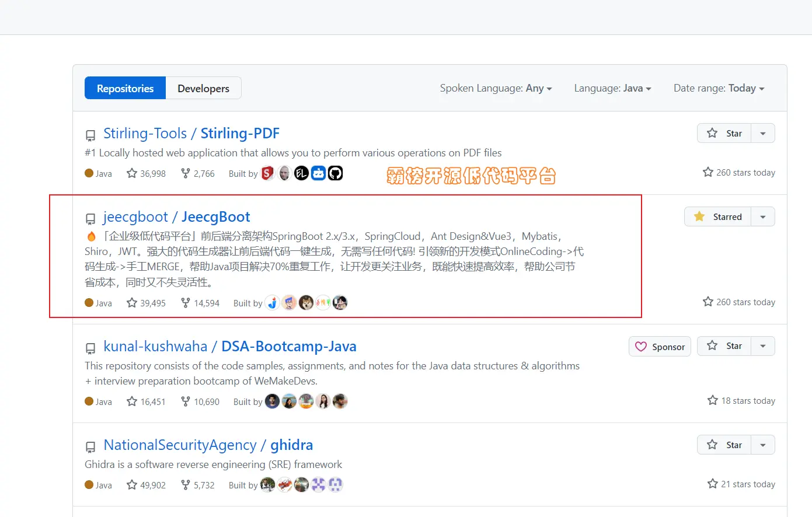Open kunal-kushwaha / DSA-Bootcamp-Java repository link
This screenshot has width=812, height=517.
230,346
